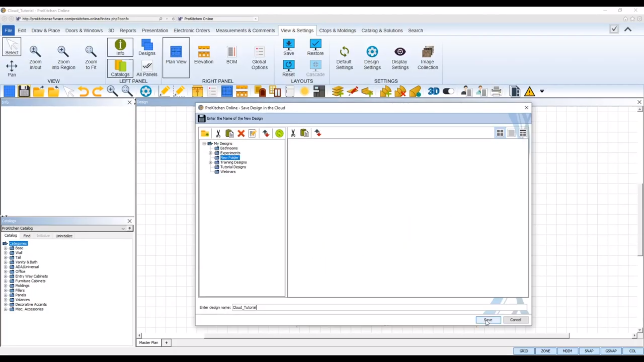Toggle GRID in the status bar
This screenshot has height=362, width=644.
tap(524, 351)
